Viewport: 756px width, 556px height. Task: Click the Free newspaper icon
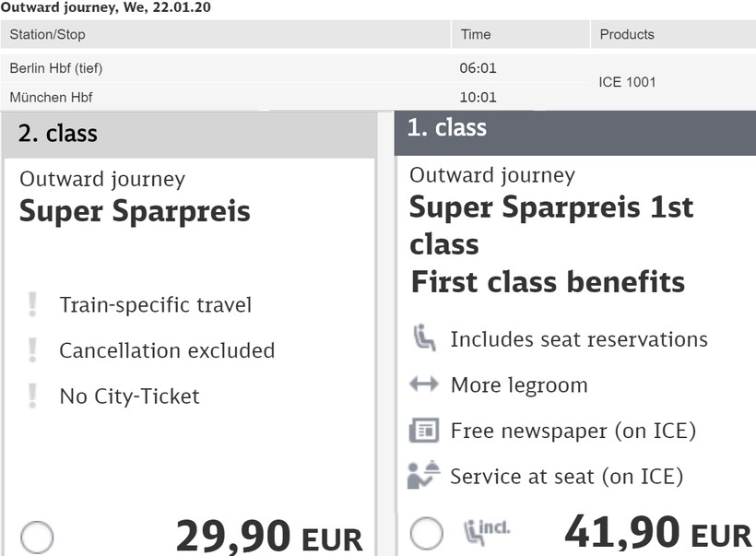423,431
